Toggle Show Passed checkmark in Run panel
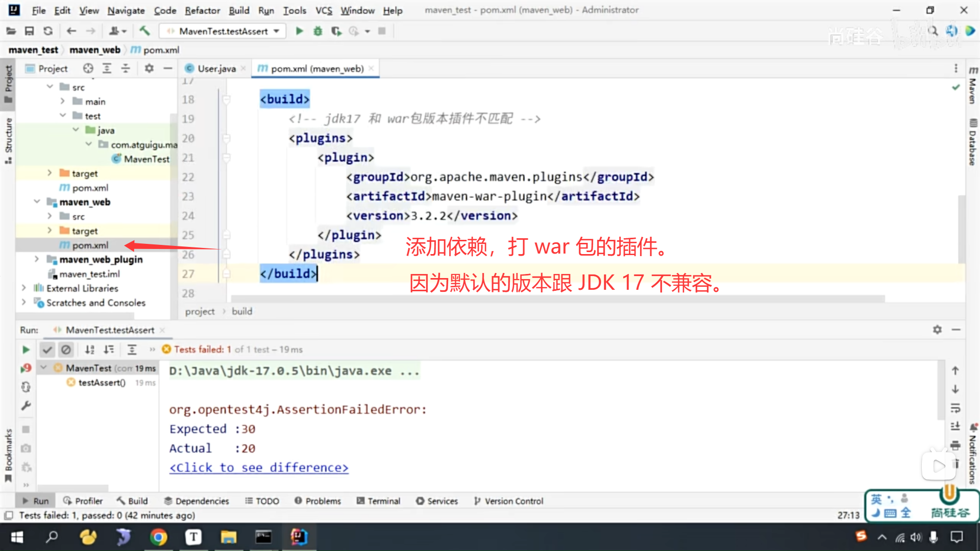The image size is (980, 551). coord(47,349)
